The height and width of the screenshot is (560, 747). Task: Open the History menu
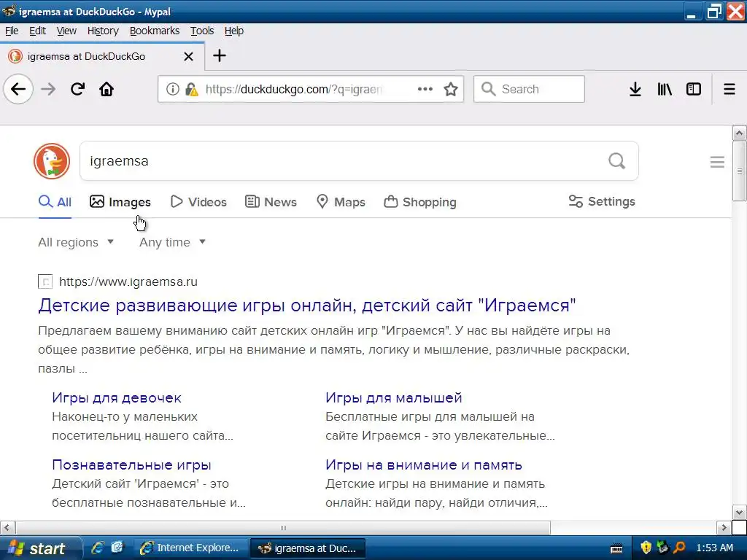click(x=103, y=31)
